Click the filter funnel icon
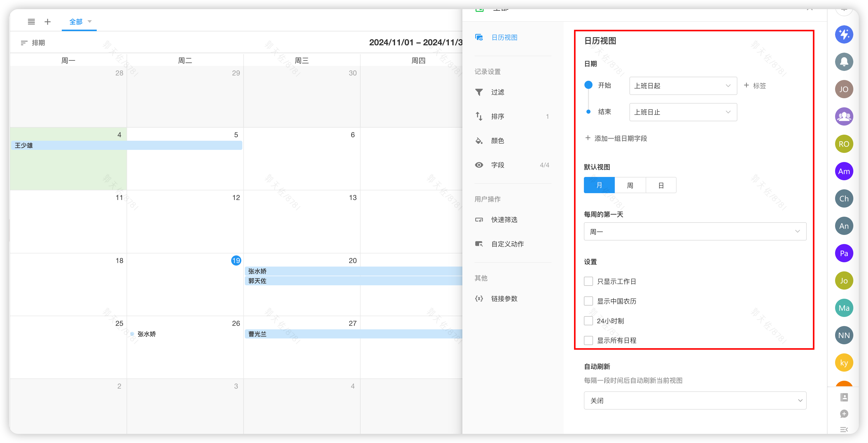 479,92
